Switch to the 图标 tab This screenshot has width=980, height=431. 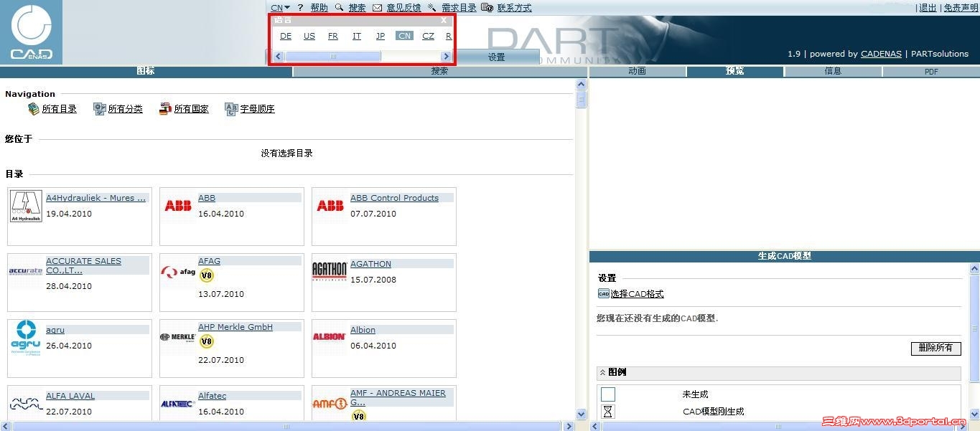click(x=146, y=71)
